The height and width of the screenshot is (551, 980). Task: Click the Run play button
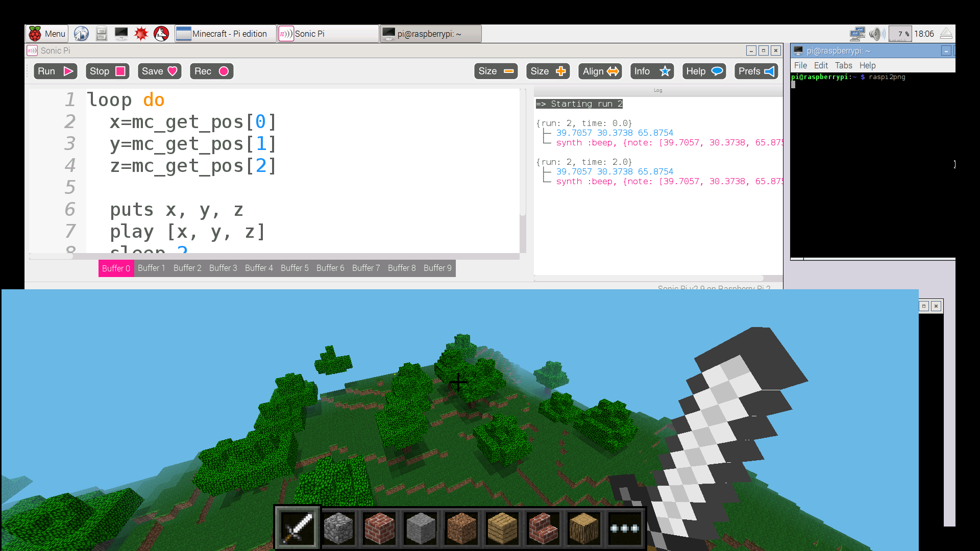click(x=56, y=71)
